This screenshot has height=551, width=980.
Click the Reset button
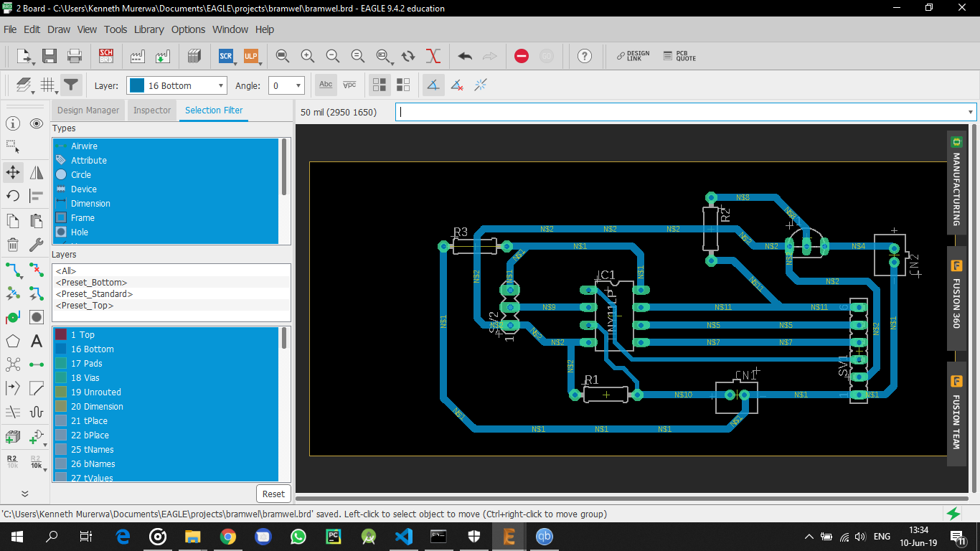click(x=273, y=494)
